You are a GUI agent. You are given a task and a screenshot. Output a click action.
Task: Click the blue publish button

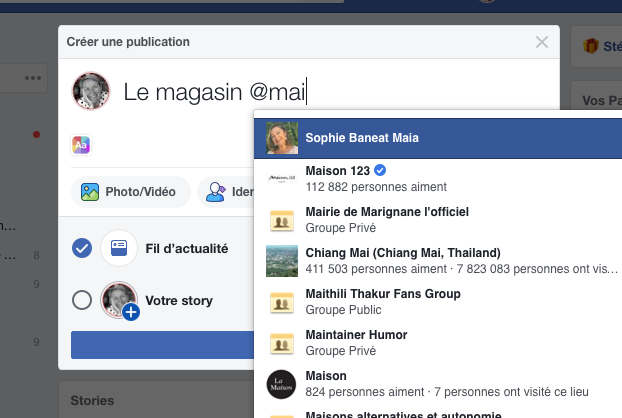click(x=163, y=345)
